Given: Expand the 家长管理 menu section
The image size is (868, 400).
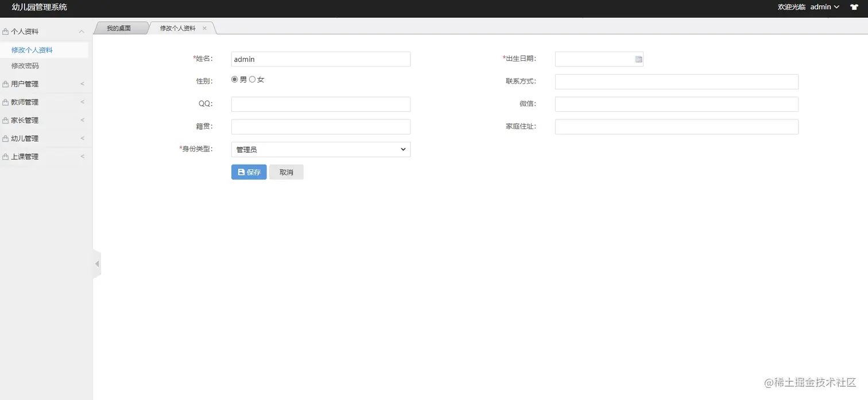Looking at the screenshot, I should tap(82, 121).
